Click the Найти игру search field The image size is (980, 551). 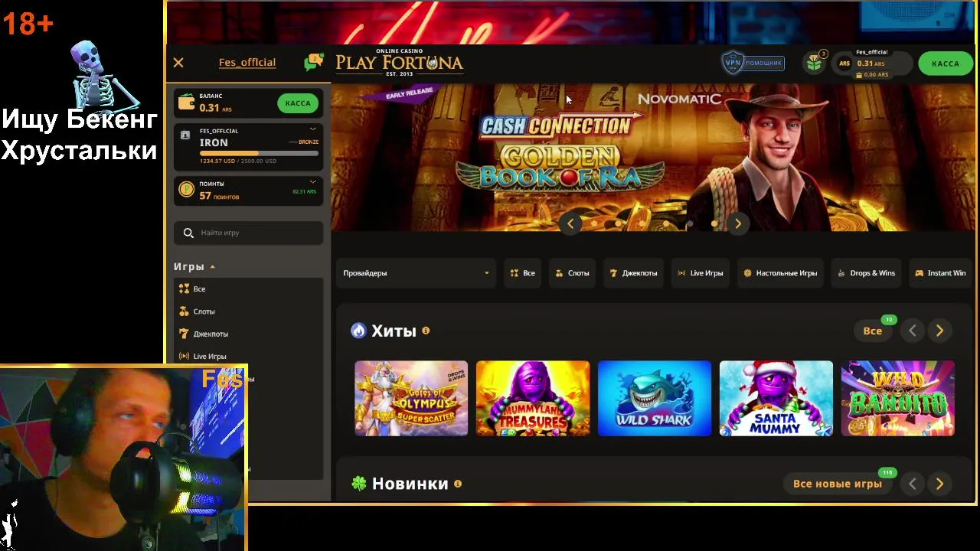[x=248, y=233]
